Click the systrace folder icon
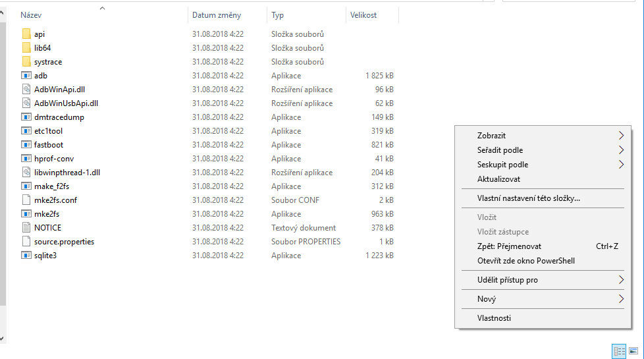Image resolution: width=644 pixels, height=359 pixels. tap(26, 62)
